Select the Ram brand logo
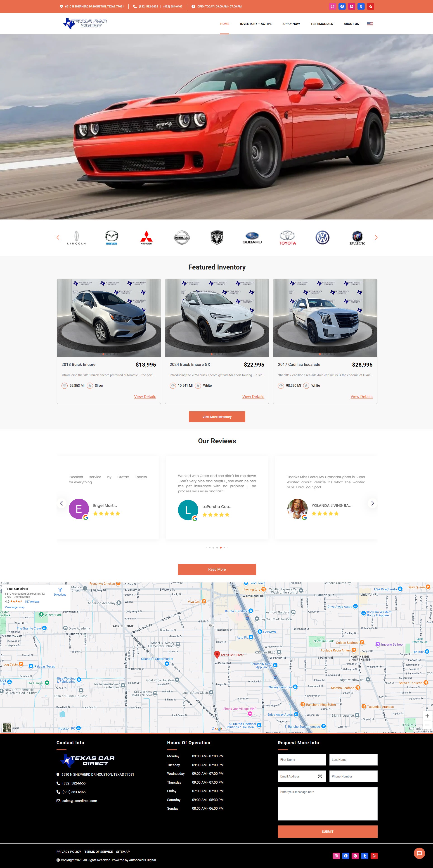 217,238
